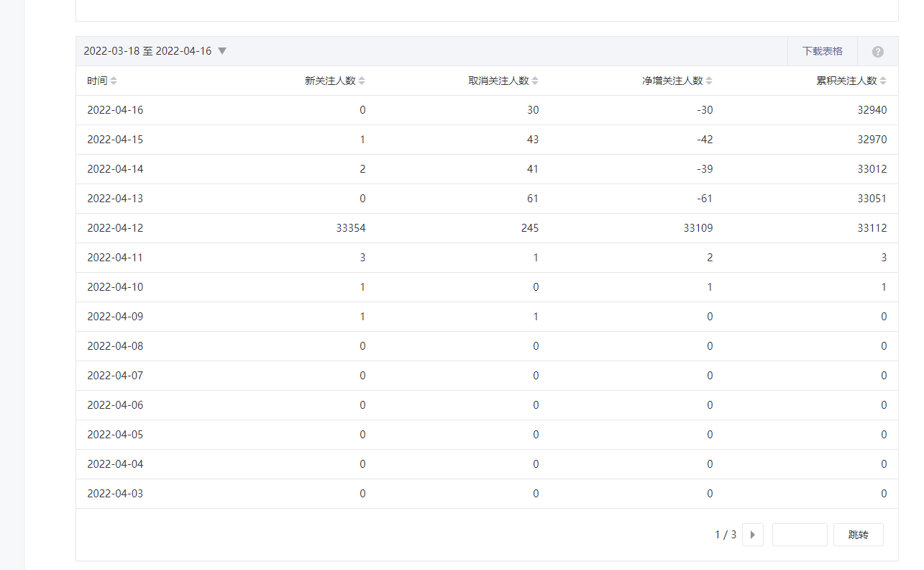Select the 245 unfollow count cell
This screenshot has height=570, width=924.
coord(530,228)
